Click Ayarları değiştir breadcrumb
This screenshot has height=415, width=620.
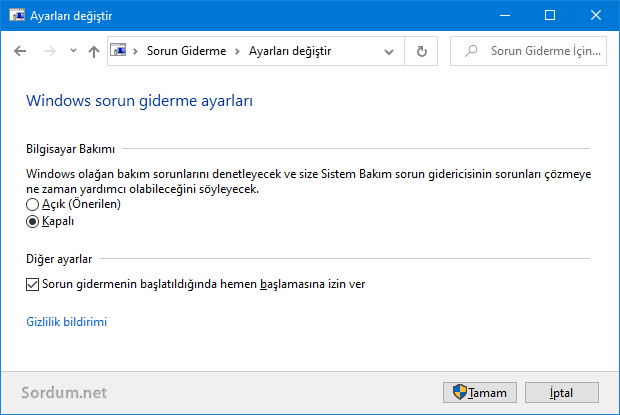click(x=290, y=51)
